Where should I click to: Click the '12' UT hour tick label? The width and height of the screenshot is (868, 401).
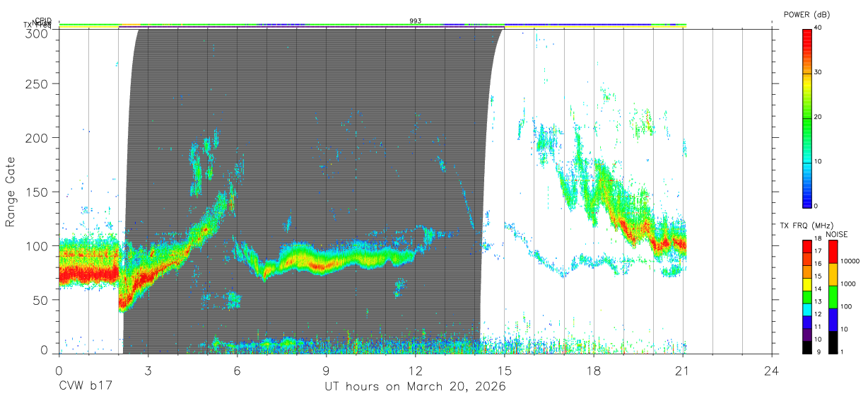415,369
